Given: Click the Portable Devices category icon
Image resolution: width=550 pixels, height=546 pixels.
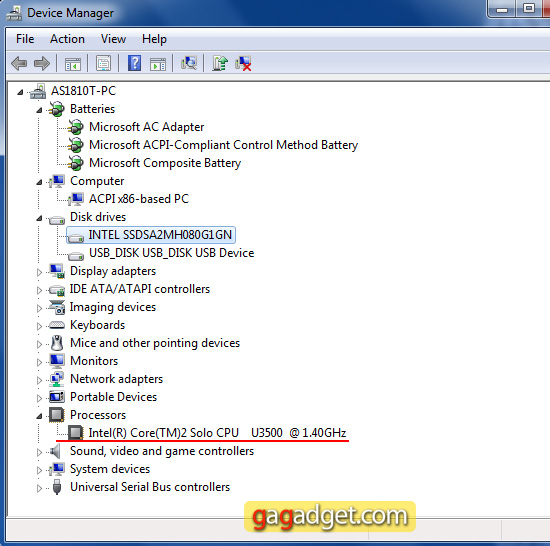Looking at the screenshot, I should point(57,397).
